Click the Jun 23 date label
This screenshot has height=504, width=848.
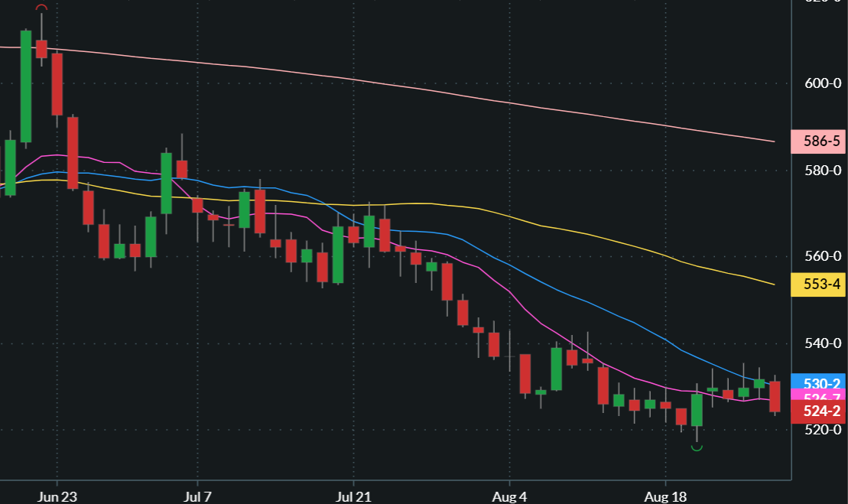coord(57,497)
